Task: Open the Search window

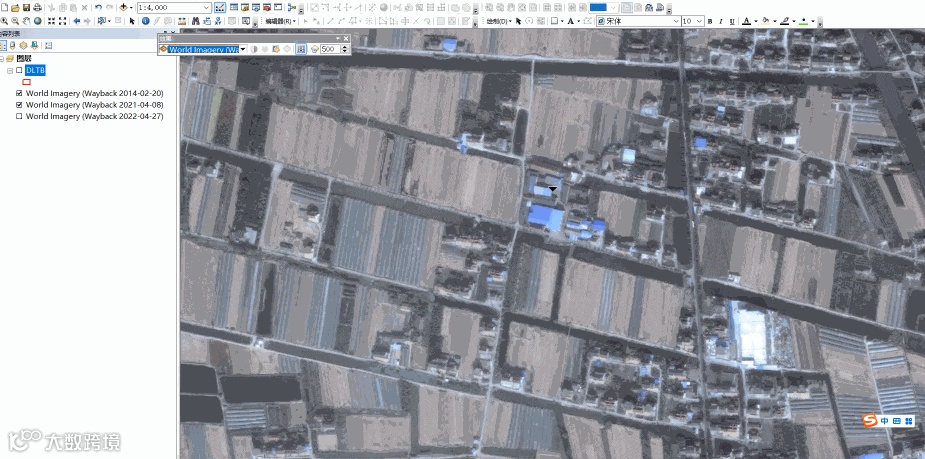Action: point(255,8)
